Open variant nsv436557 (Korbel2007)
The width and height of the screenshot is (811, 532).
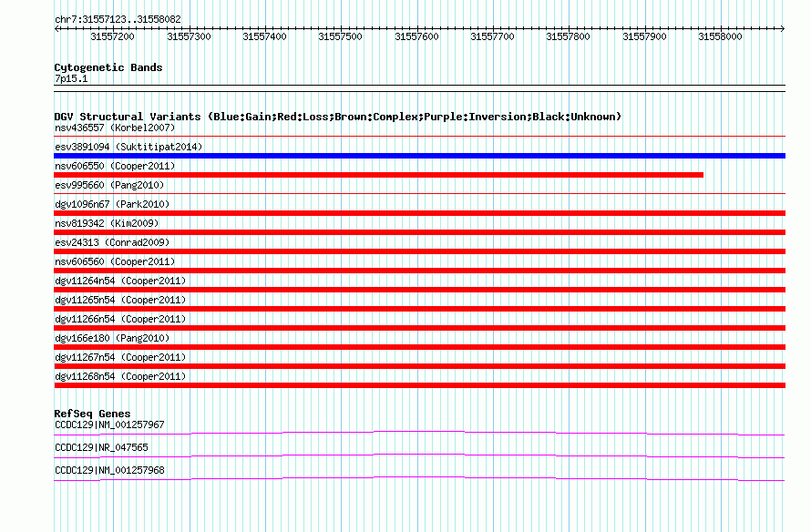(115, 128)
